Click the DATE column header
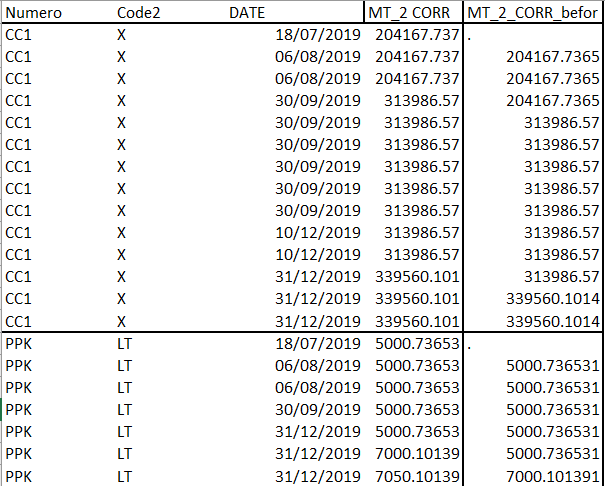This screenshot has height=486, width=605. point(247,13)
